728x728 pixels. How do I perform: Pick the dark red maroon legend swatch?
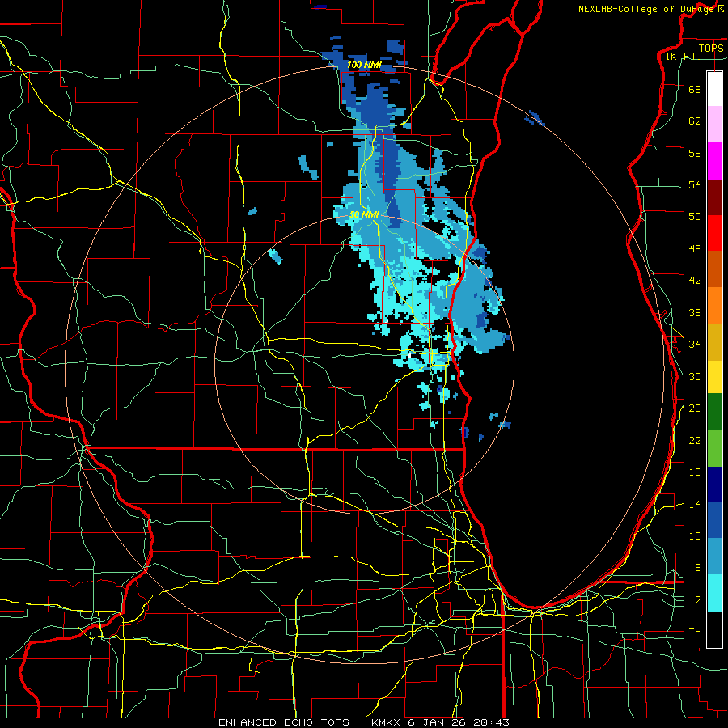pyautogui.click(x=714, y=197)
